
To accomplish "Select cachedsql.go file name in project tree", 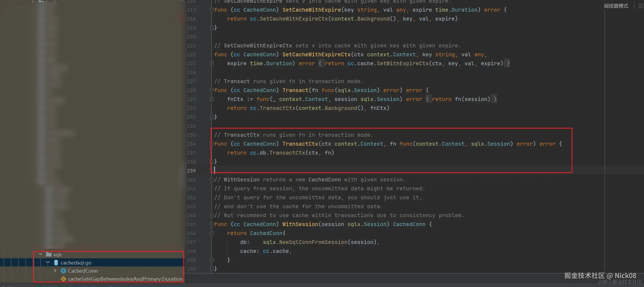I will pos(76,263).
